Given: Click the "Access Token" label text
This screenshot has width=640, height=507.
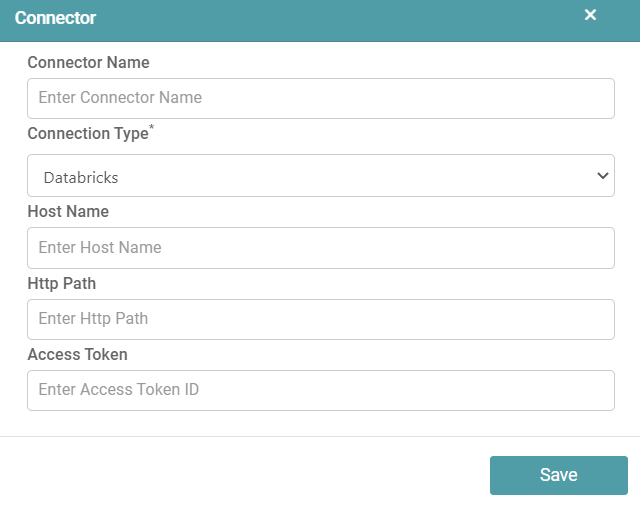Looking at the screenshot, I should [x=77, y=354].
